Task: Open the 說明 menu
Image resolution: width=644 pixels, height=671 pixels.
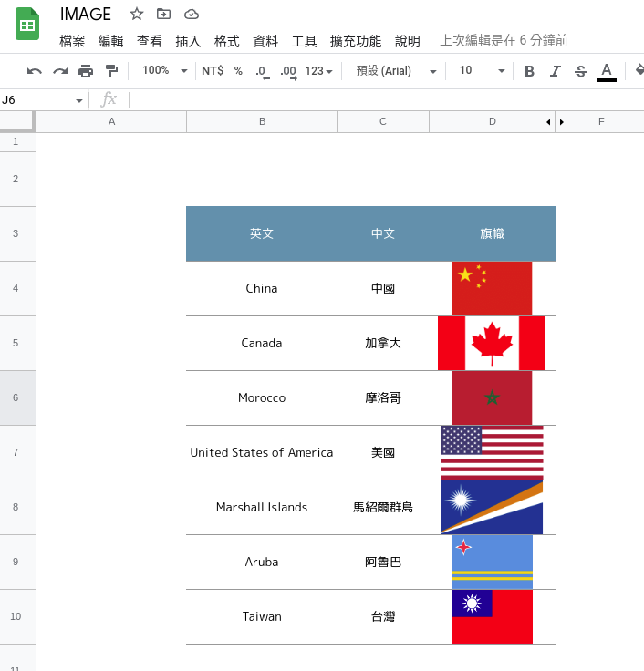Action: coord(407,42)
